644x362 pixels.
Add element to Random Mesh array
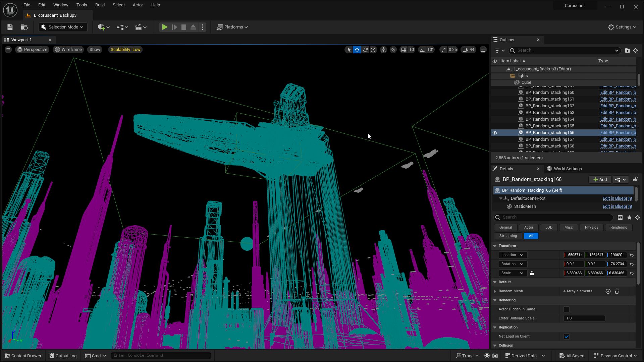[608, 291]
